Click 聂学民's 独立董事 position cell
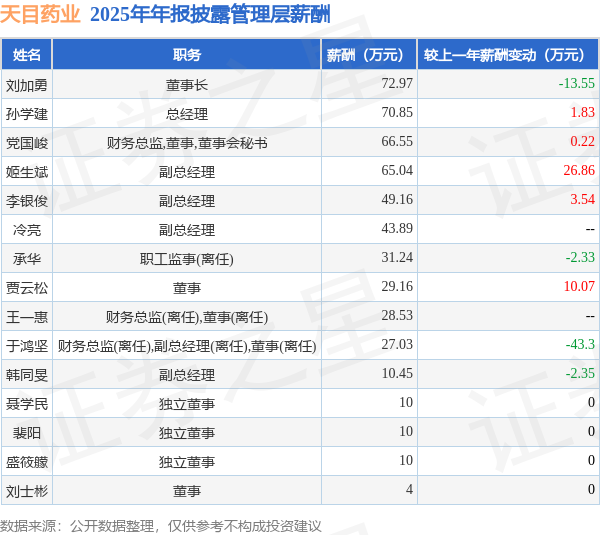Viewport: 600px width, 535px height. click(187, 404)
